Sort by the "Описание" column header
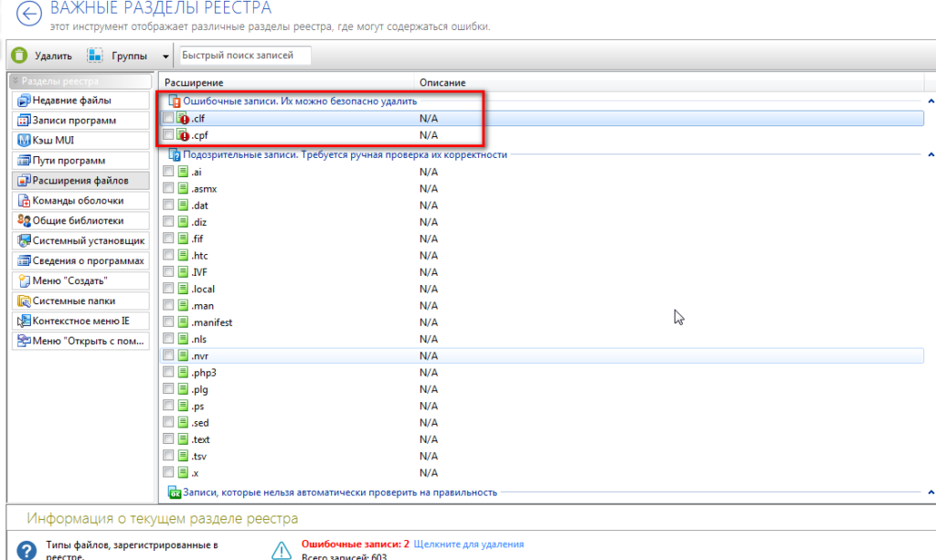 click(x=443, y=83)
